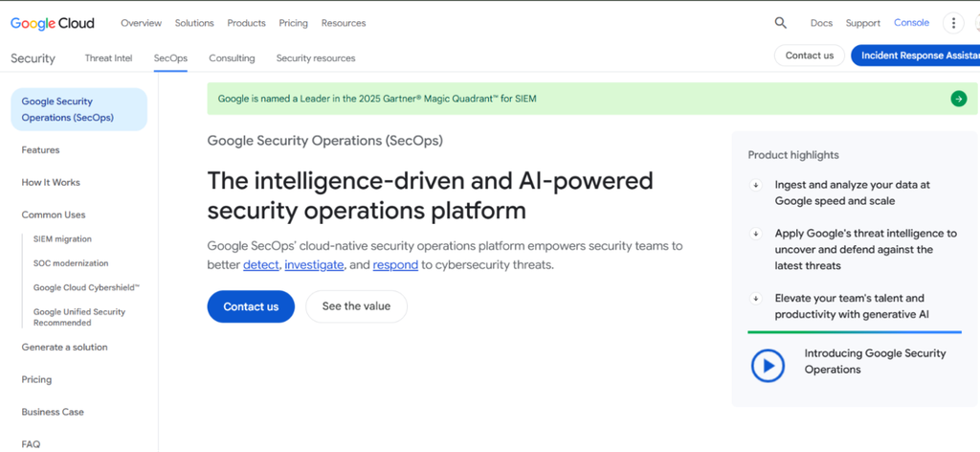
Task: Expand the "Apply Google's threat intelligence" highlight arrow
Action: click(756, 234)
